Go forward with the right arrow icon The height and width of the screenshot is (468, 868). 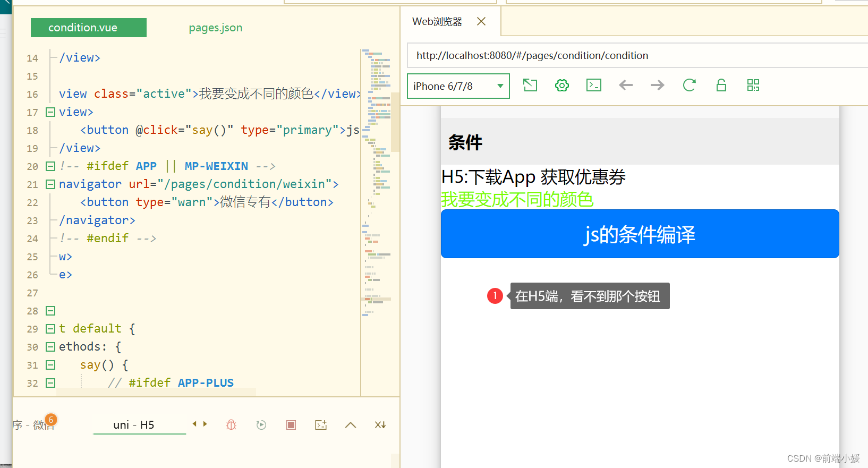tap(658, 85)
